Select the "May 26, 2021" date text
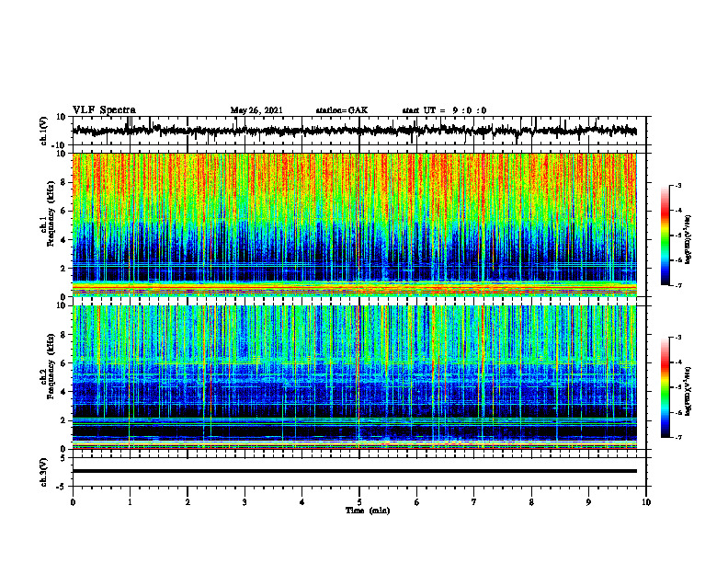728x563 pixels. pyautogui.click(x=256, y=110)
